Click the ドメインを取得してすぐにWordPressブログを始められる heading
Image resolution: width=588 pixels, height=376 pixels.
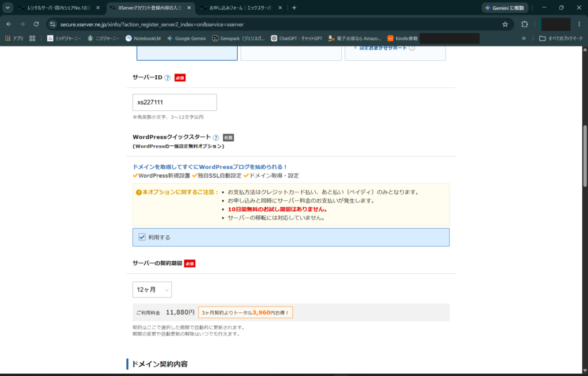pyautogui.click(x=210, y=167)
